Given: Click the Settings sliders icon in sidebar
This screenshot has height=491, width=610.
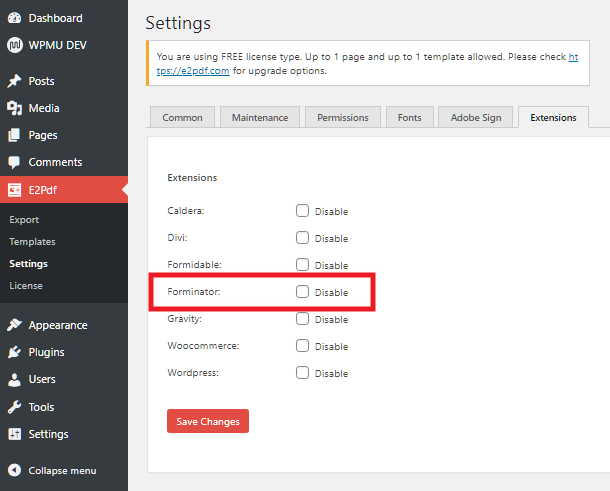Looking at the screenshot, I should (x=14, y=434).
